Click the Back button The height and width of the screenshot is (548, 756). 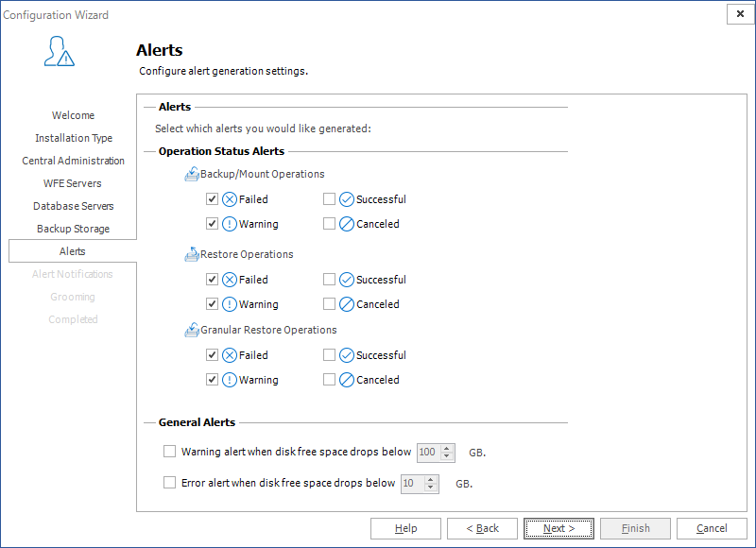(x=482, y=528)
